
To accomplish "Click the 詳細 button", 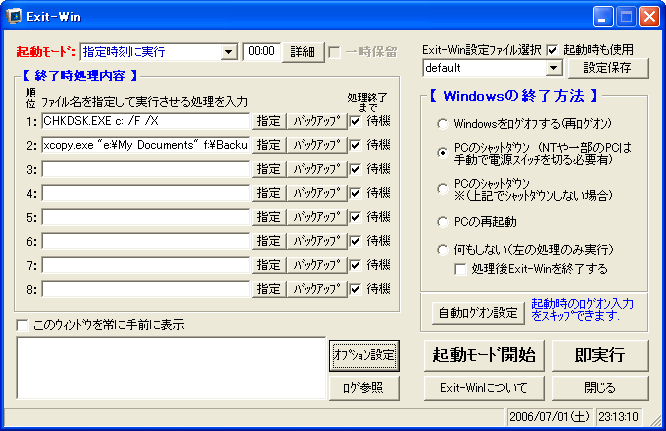I will tap(303, 52).
